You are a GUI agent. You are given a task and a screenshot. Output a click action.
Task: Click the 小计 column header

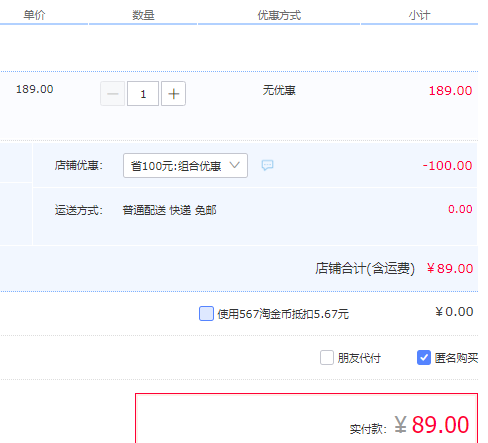click(x=419, y=15)
